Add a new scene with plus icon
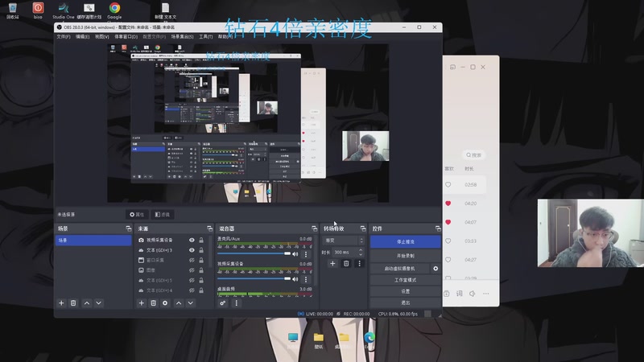644x362 pixels. (x=61, y=303)
